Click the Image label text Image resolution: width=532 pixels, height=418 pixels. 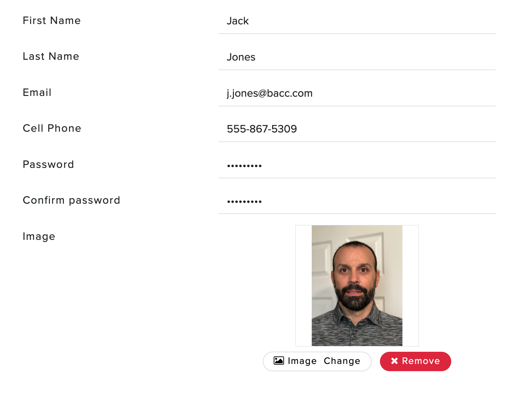tap(39, 236)
